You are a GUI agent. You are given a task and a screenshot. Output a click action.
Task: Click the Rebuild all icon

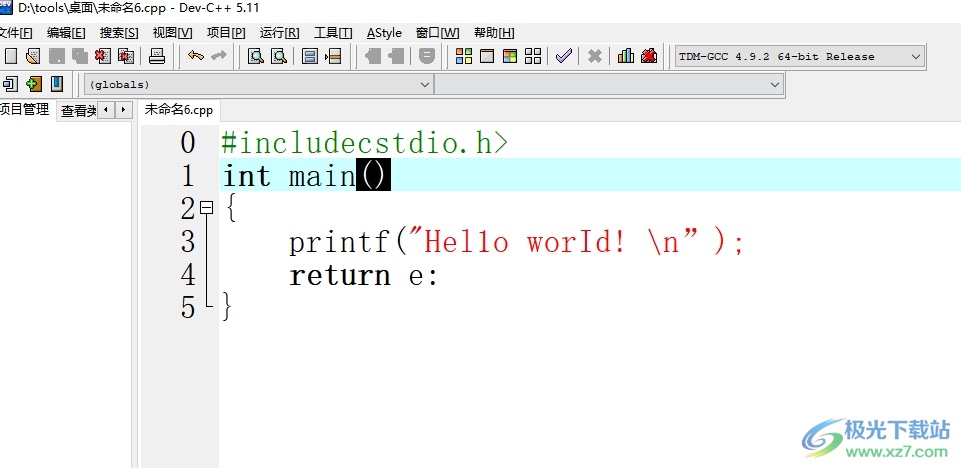(x=534, y=56)
